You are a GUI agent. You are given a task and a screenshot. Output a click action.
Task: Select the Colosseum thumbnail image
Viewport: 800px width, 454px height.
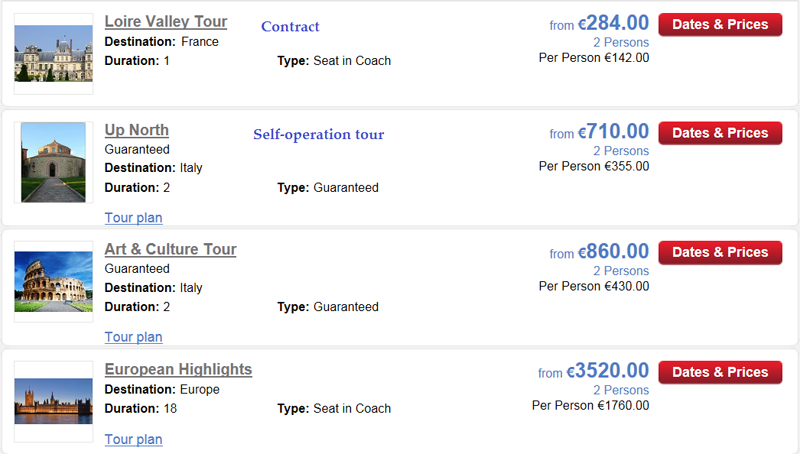point(54,282)
